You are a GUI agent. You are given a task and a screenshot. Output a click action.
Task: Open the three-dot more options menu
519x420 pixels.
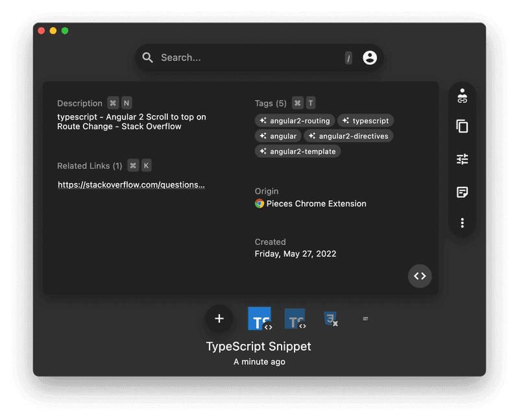(x=463, y=223)
